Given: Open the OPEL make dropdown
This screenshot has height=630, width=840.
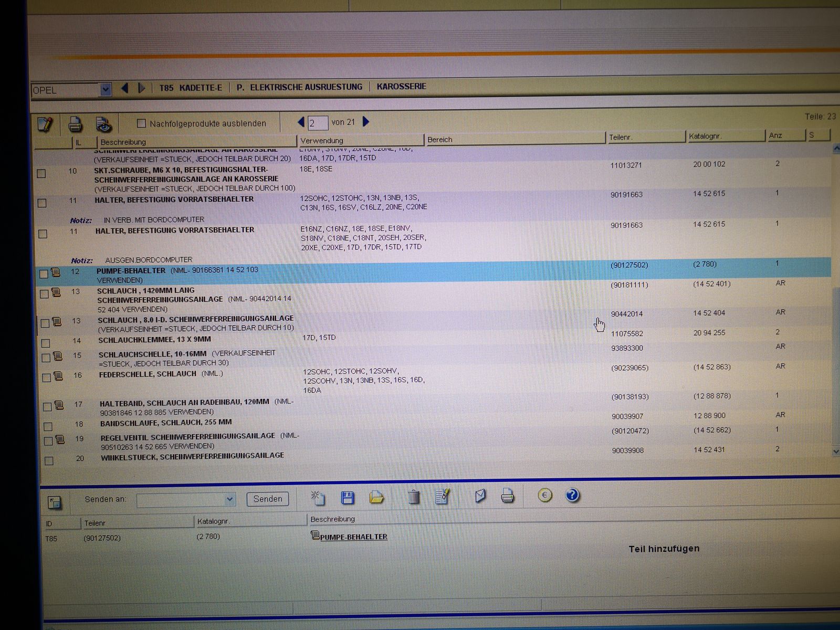Looking at the screenshot, I should [105, 90].
